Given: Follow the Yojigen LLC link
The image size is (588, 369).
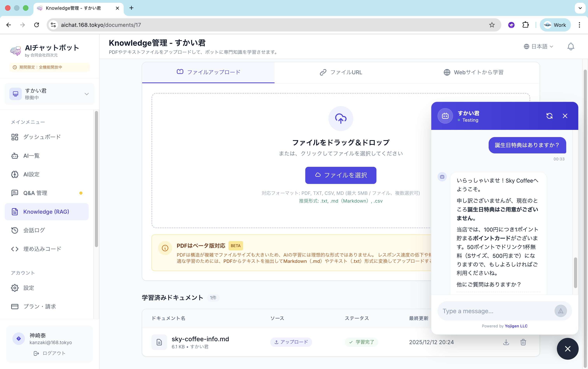Looking at the screenshot, I should tap(516, 326).
